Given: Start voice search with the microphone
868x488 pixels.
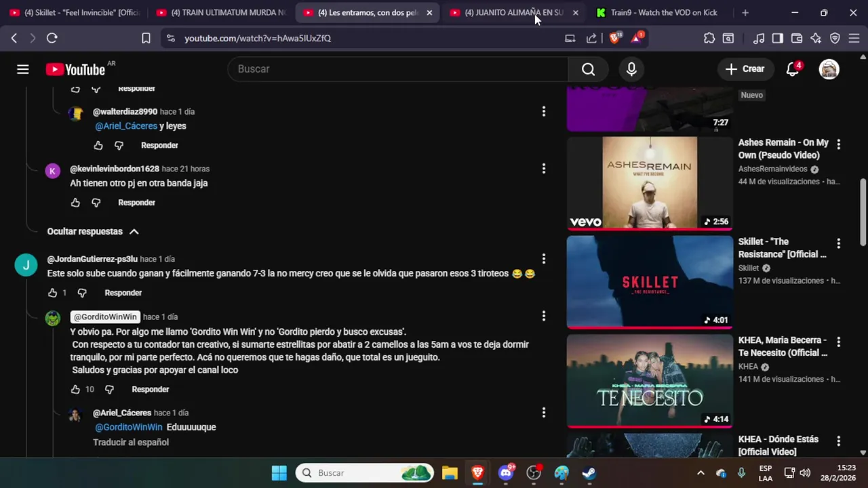Looking at the screenshot, I should pos(631,69).
